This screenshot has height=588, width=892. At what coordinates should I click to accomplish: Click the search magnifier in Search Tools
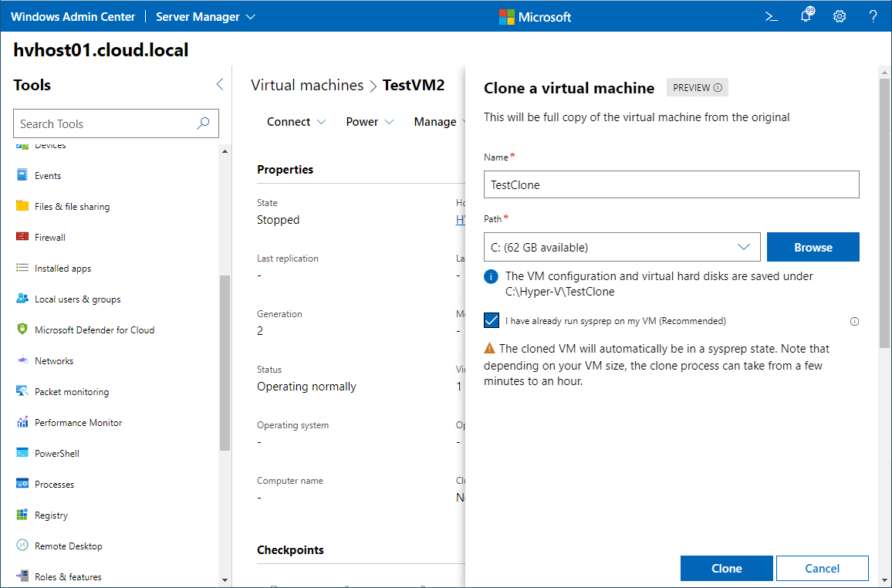pos(203,123)
